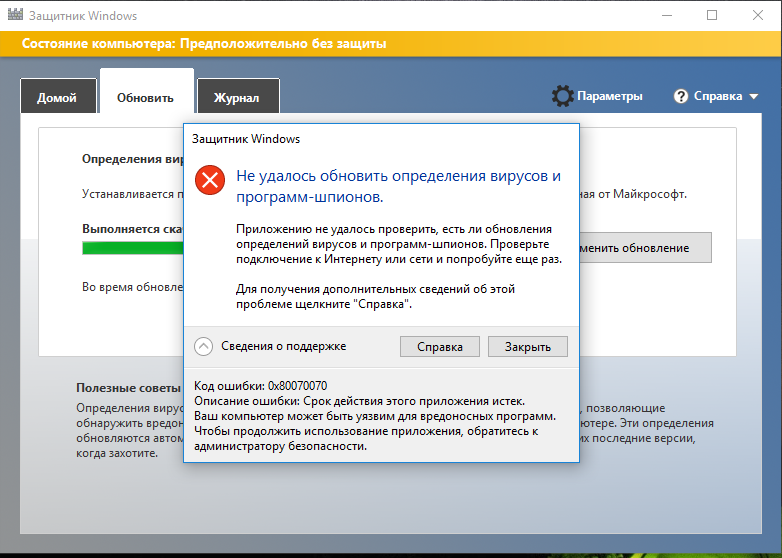The width and height of the screenshot is (782, 558).
Task: Switch to the Журнал tab
Action: 238,96
